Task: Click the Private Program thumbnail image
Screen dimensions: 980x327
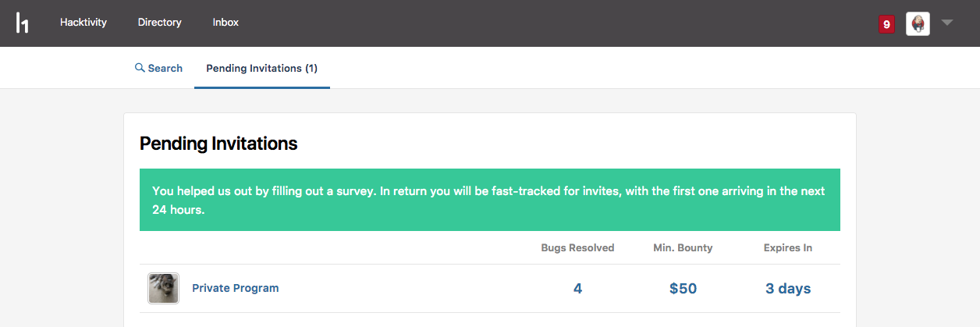Action: coord(164,289)
